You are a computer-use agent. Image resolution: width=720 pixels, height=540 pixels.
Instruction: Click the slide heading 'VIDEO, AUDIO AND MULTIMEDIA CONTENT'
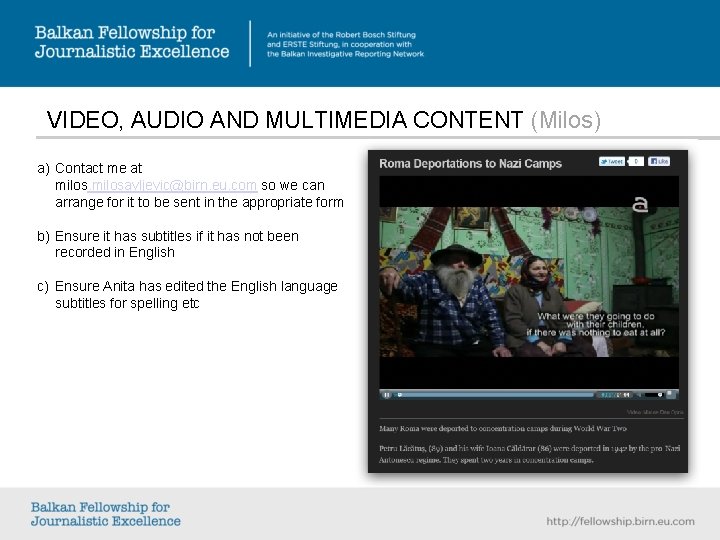click(285, 120)
